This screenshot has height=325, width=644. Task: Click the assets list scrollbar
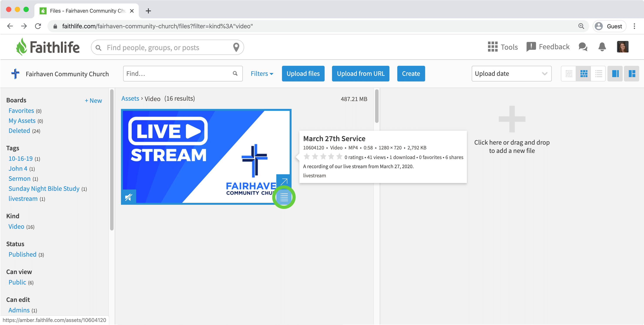pyautogui.click(x=377, y=106)
